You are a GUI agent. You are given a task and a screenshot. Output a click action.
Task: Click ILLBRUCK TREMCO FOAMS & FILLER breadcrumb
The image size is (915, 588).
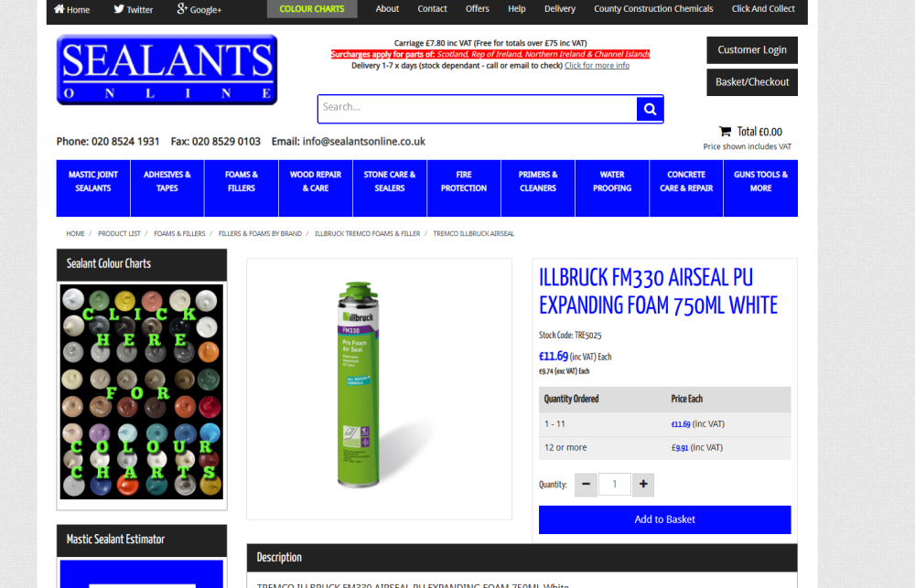(x=367, y=233)
